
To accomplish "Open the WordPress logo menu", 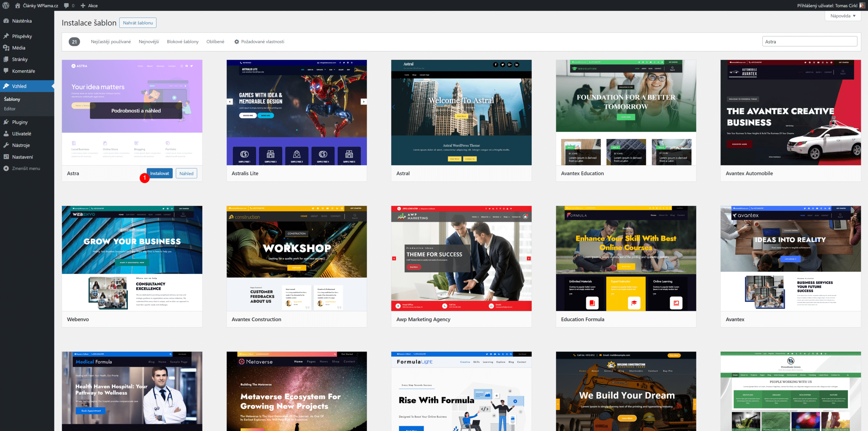I will (6, 5).
